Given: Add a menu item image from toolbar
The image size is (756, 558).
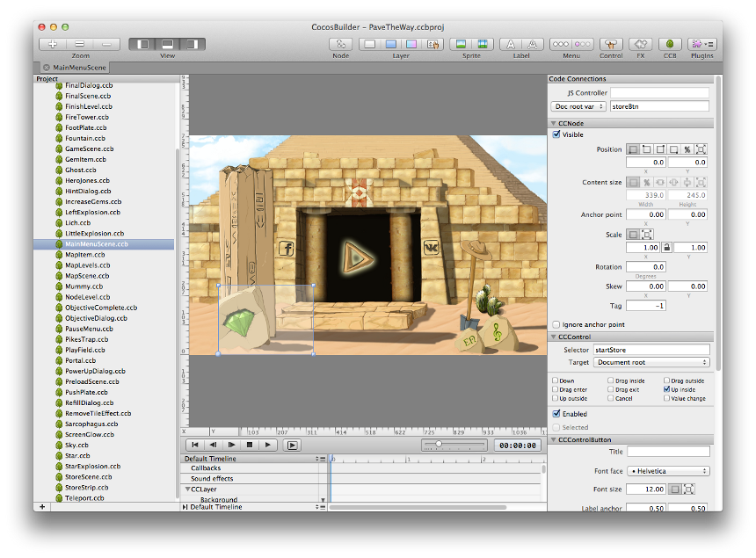Looking at the screenshot, I should pyautogui.click(x=583, y=44).
